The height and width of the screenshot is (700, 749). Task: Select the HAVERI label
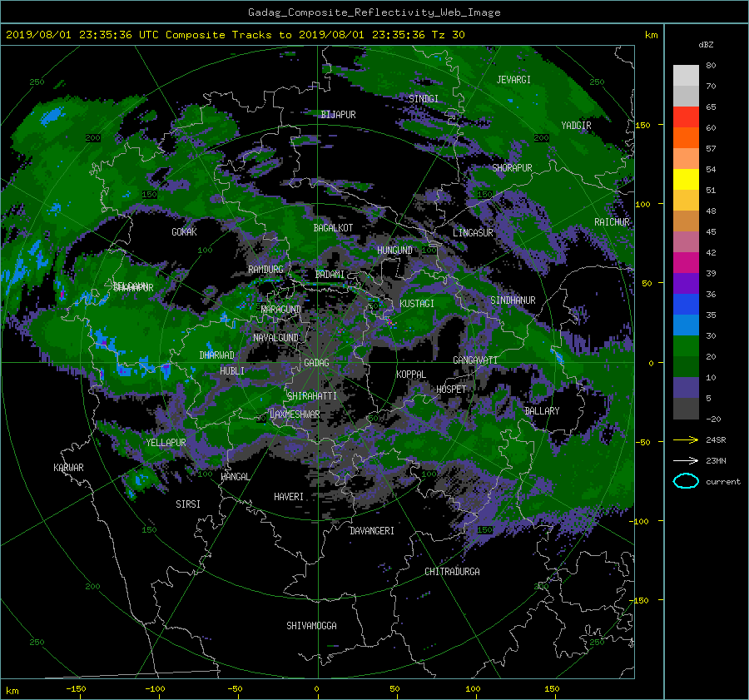pos(289,497)
